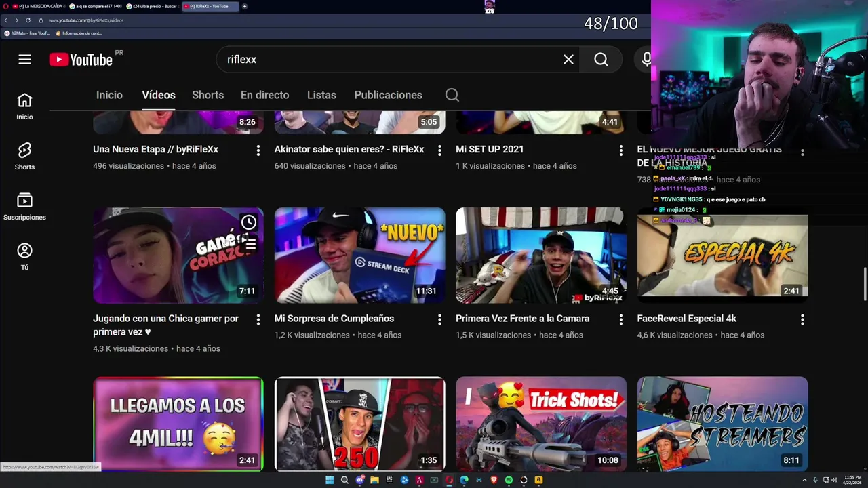Open Inicio in the left sidebar
The width and height of the screenshot is (868, 488).
pos(24,107)
